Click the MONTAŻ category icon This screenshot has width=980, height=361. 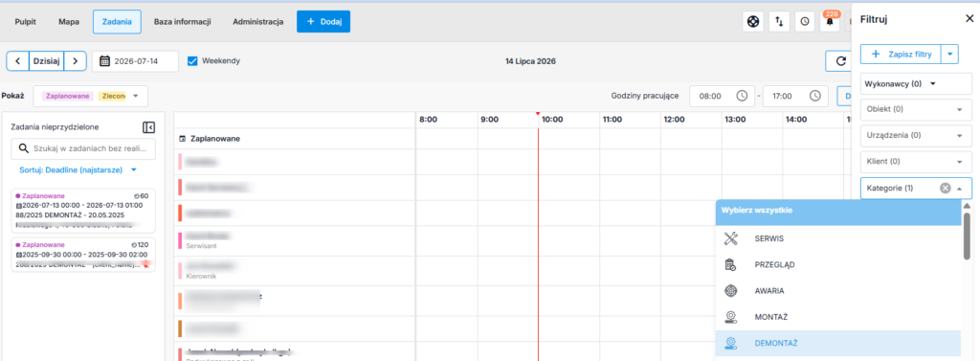coord(730,317)
